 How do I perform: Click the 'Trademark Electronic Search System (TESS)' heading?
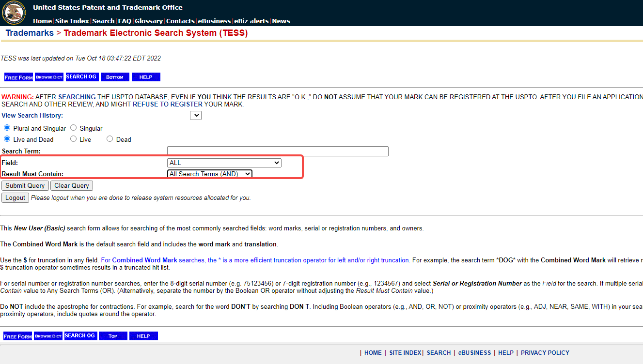click(156, 33)
